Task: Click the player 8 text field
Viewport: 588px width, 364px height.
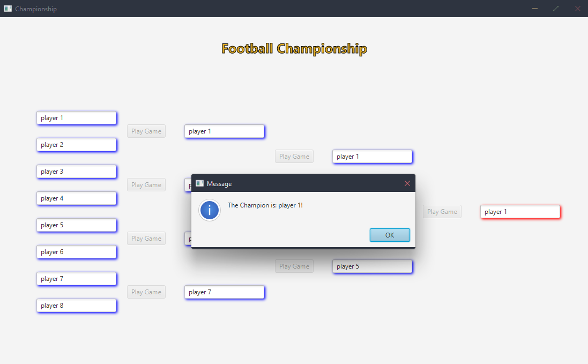Action: click(77, 306)
